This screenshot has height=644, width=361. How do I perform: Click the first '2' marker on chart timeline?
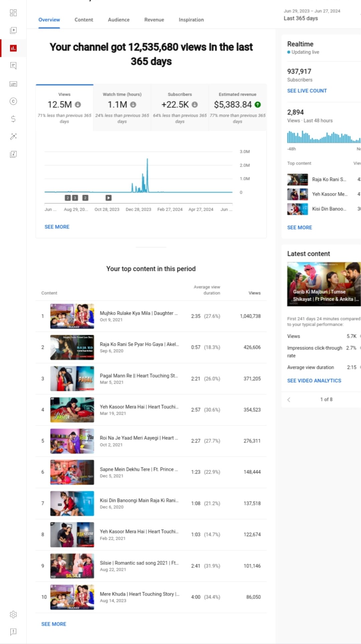pyautogui.click(x=68, y=198)
